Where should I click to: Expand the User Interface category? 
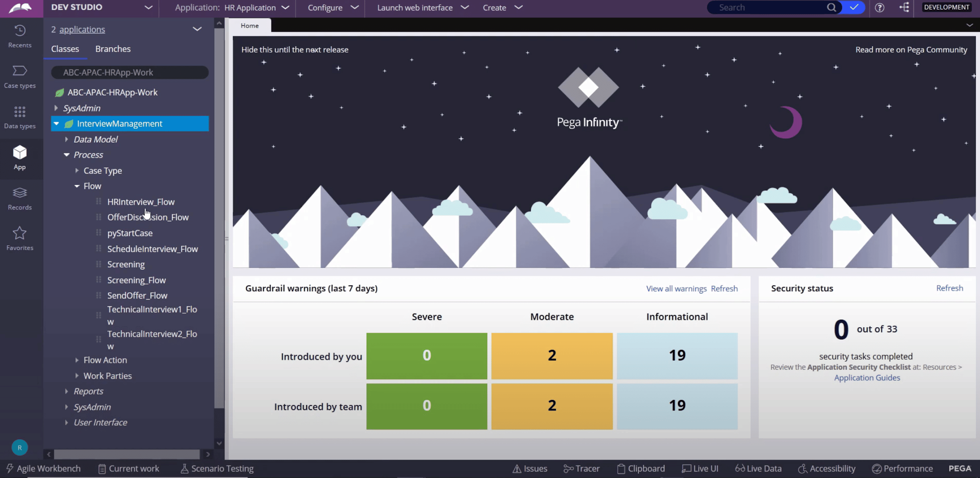[66, 422]
